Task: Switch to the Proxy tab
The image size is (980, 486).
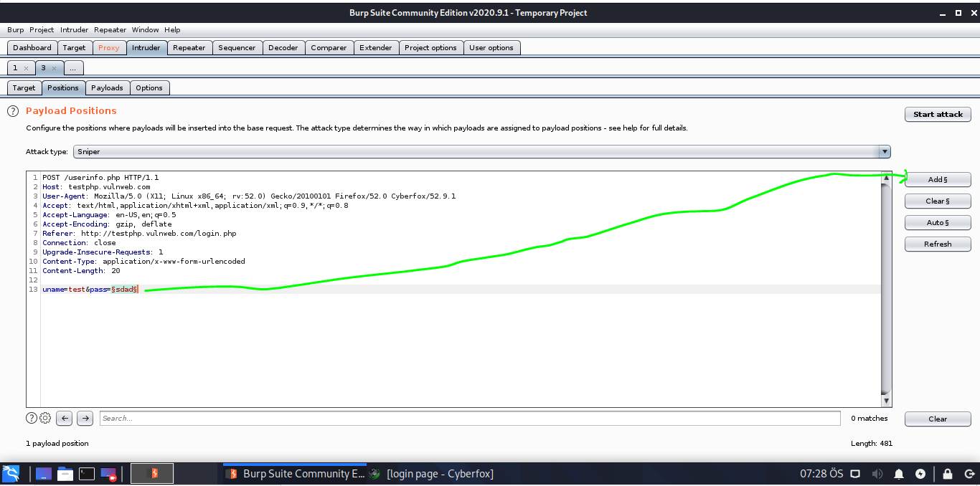Action: click(109, 48)
